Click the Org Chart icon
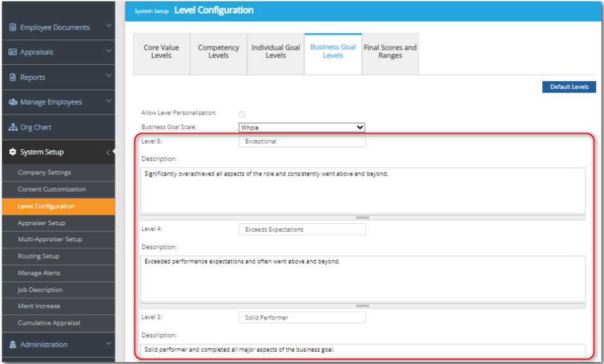This screenshot has width=604, height=364. click(13, 127)
